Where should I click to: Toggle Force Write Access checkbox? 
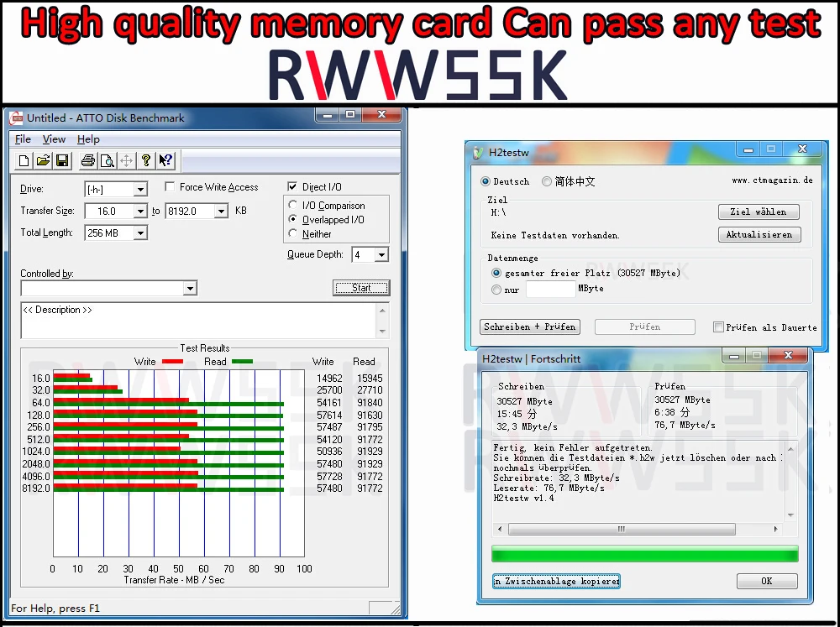170,187
